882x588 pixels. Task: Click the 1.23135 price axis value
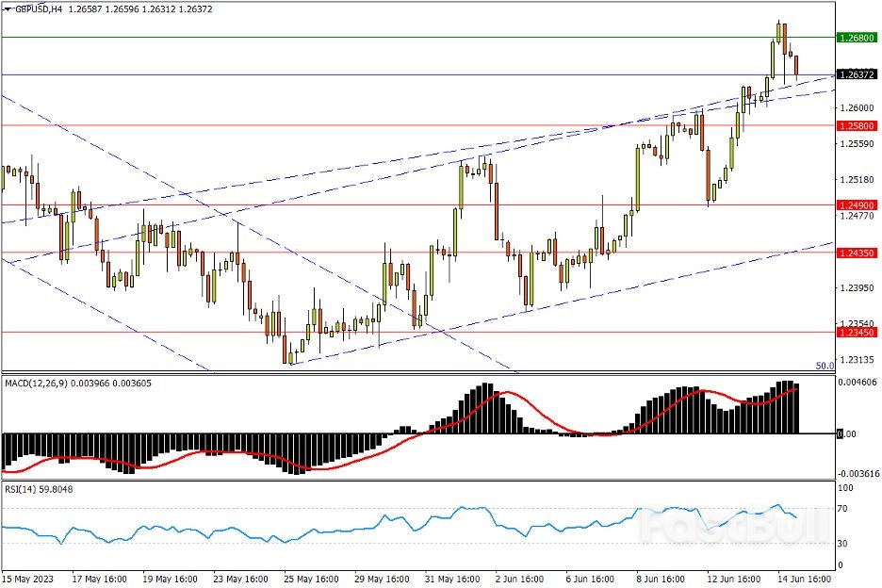coord(857,360)
